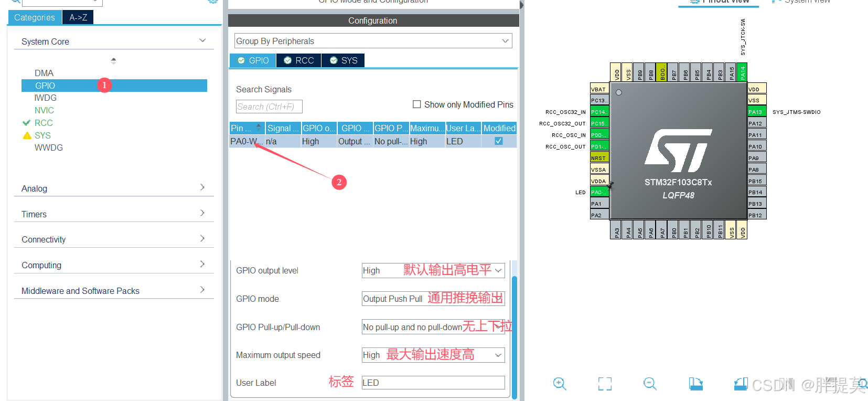Select the PB0 pin on the chip
The height and width of the screenshot is (401, 868).
coord(674,230)
